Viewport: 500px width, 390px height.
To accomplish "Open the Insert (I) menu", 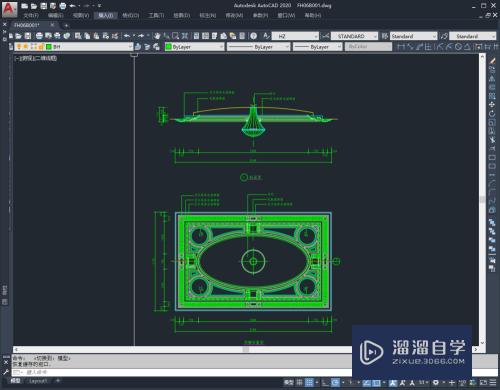I will pyautogui.click(x=106, y=15).
